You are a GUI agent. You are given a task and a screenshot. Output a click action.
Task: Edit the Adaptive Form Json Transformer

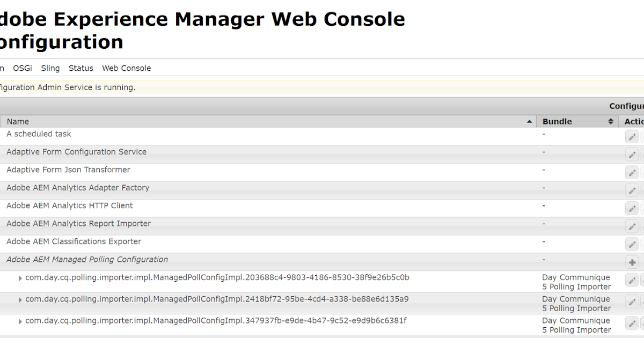click(x=632, y=172)
